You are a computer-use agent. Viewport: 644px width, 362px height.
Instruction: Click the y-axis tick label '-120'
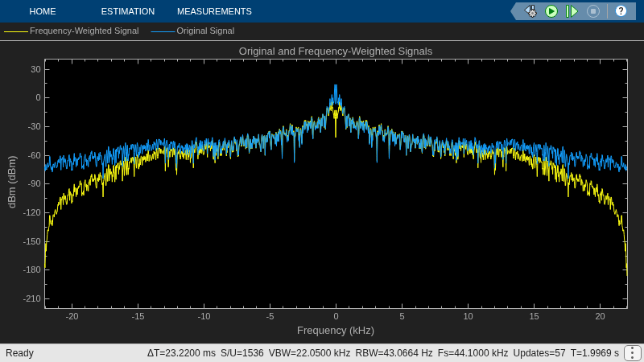32,212
